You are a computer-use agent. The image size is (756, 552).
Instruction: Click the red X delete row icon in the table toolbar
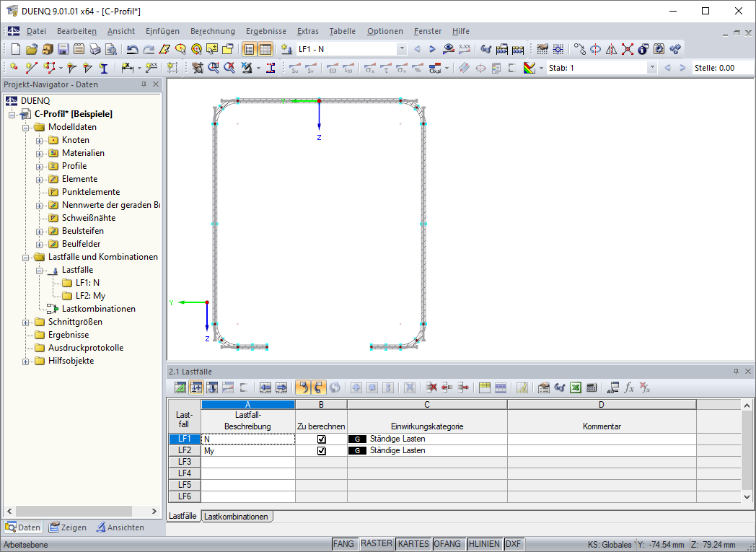pyautogui.click(x=431, y=387)
